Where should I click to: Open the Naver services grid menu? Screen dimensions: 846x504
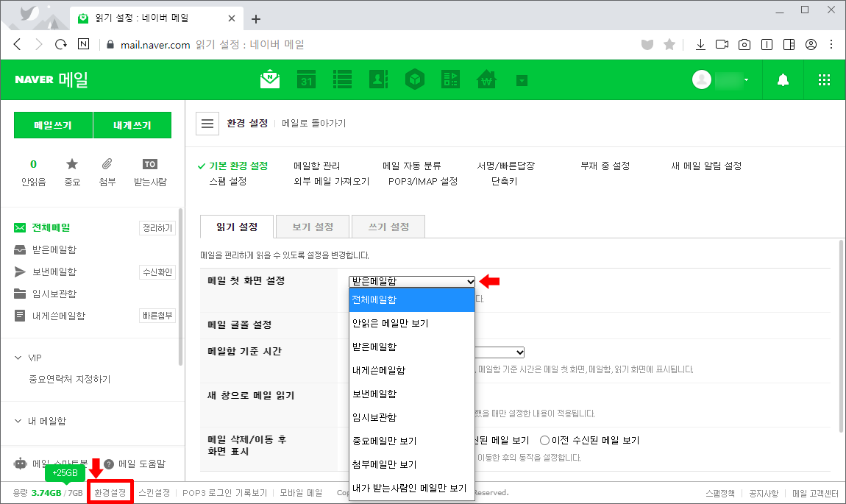(824, 80)
